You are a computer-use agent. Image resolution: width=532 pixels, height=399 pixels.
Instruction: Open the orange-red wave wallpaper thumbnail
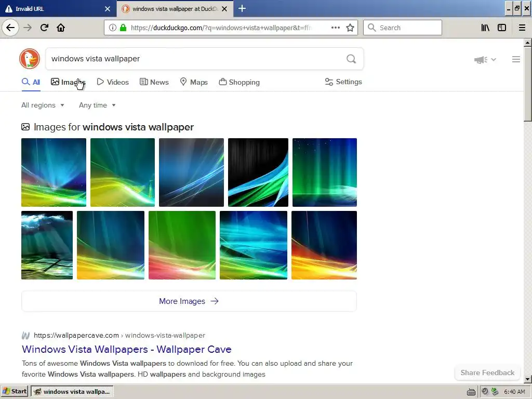coord(324,245)
